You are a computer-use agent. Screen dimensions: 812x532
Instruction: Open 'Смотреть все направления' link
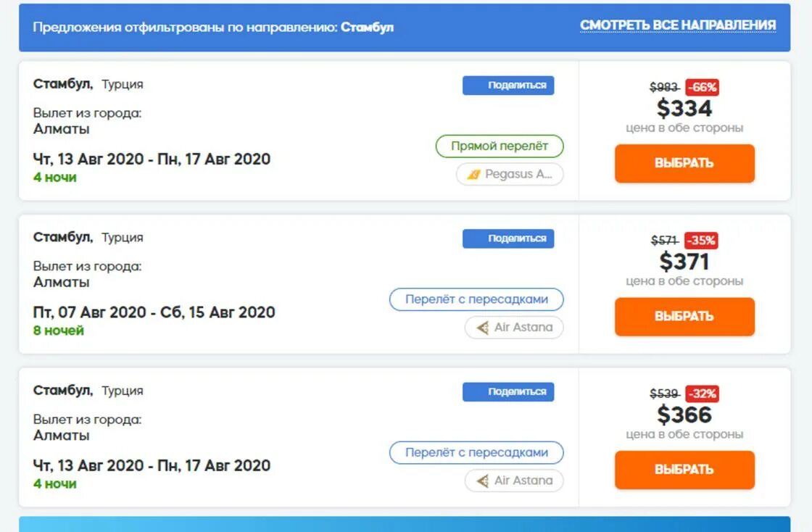678,25
